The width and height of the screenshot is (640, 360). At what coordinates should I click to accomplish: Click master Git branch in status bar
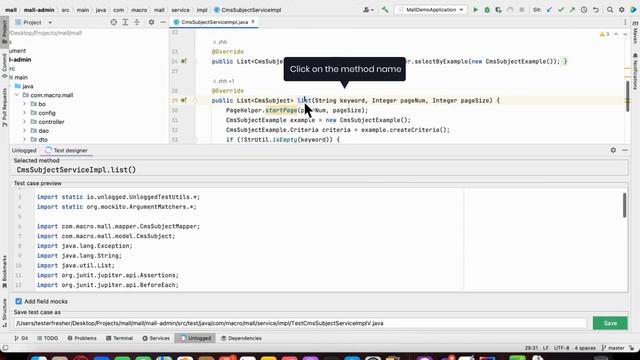(613, 348)
